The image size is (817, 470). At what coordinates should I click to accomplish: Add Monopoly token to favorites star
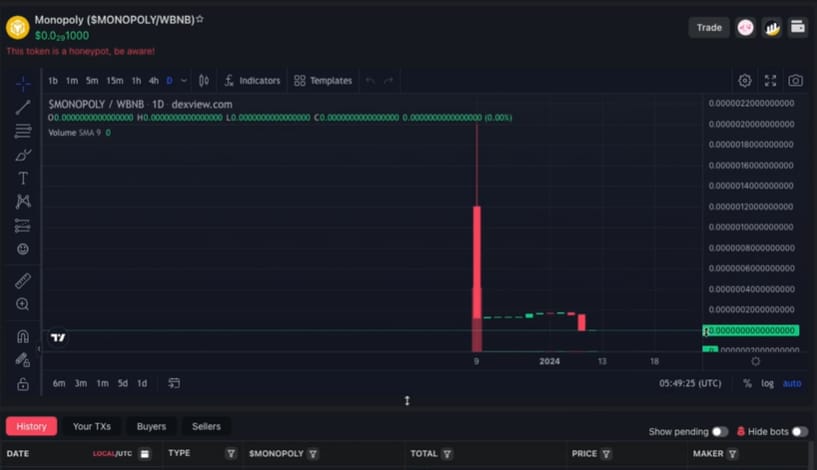click(200, 19)
